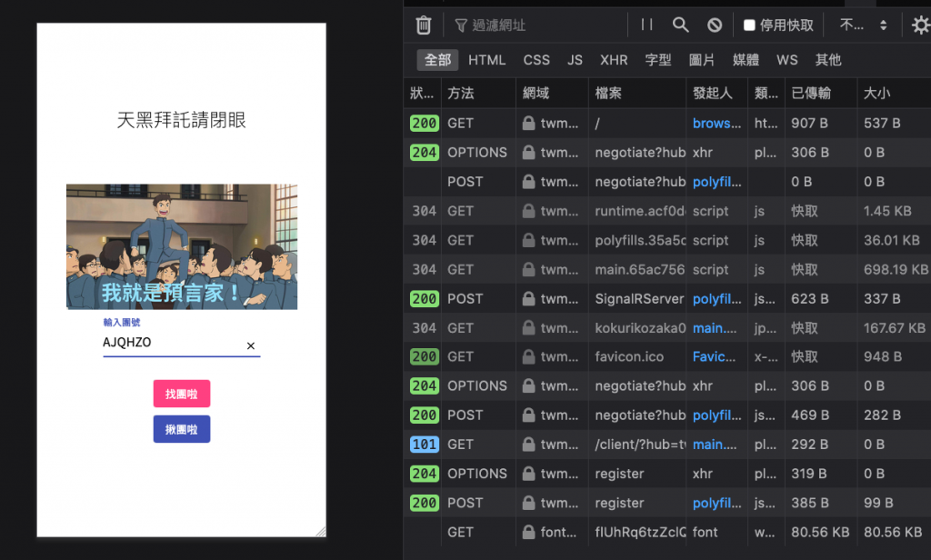This screenshot has height=560, width=931.
Task: Open Favic... initiator link of favicon.ico
Action: (x=714, y=357)
